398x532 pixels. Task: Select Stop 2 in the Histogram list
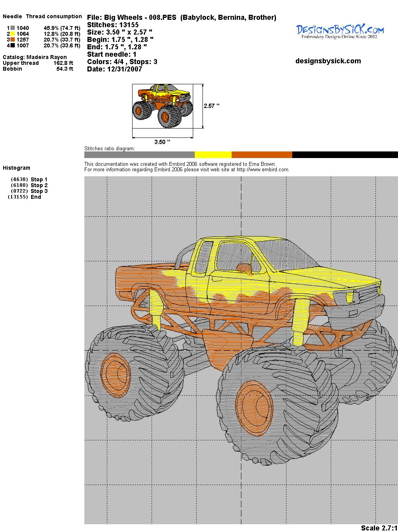pos(39,185)
